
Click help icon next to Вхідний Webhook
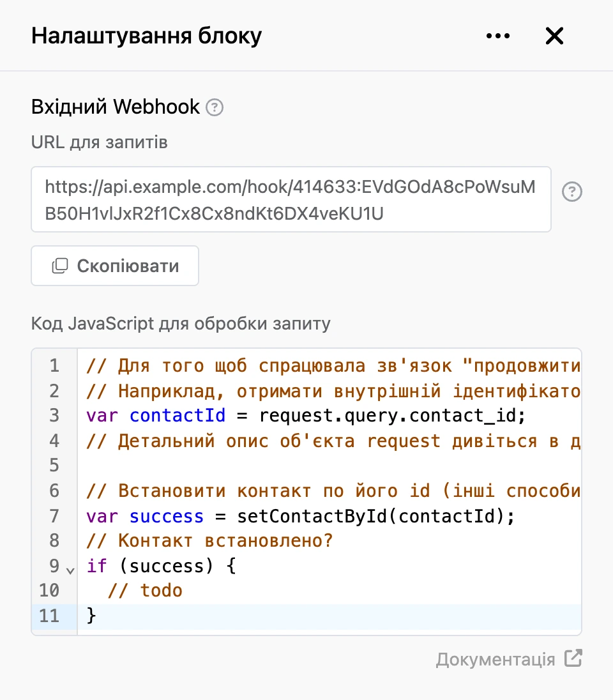point(215,107)
